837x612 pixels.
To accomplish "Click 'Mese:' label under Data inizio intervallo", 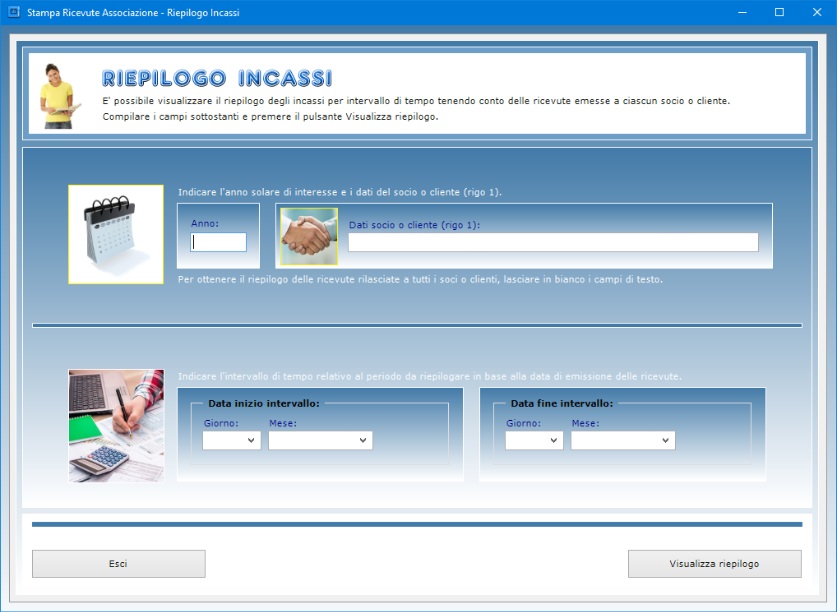I will [x=283, y=423].
